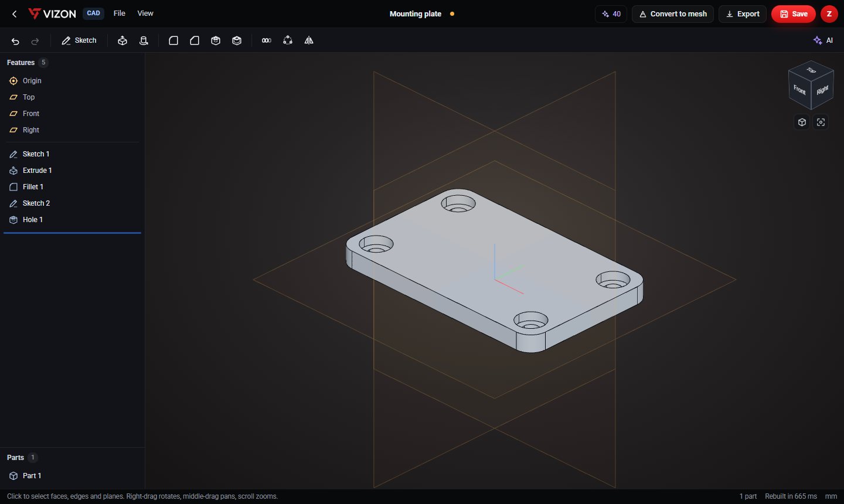Open the AI assistant panel
844x504 pixels.
[823, 40]
